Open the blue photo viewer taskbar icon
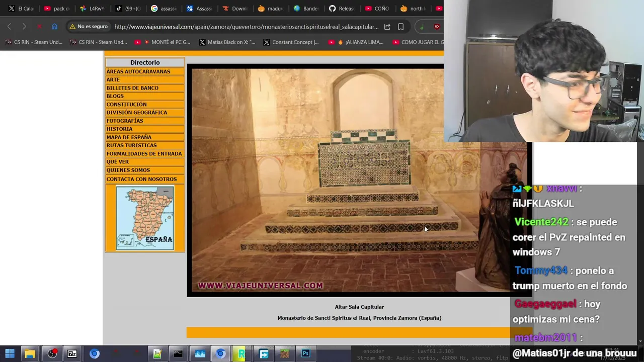This screenshot has height=362, width=644. click(200, 353)
